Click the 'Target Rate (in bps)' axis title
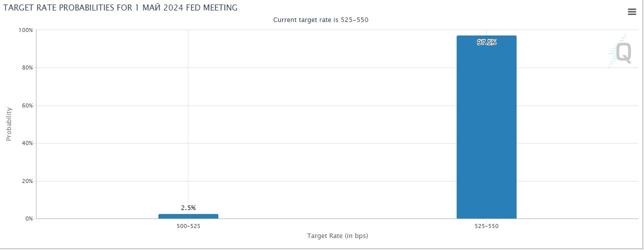The image size is (644, 250). pyautogui.click(x=337, y=235)
